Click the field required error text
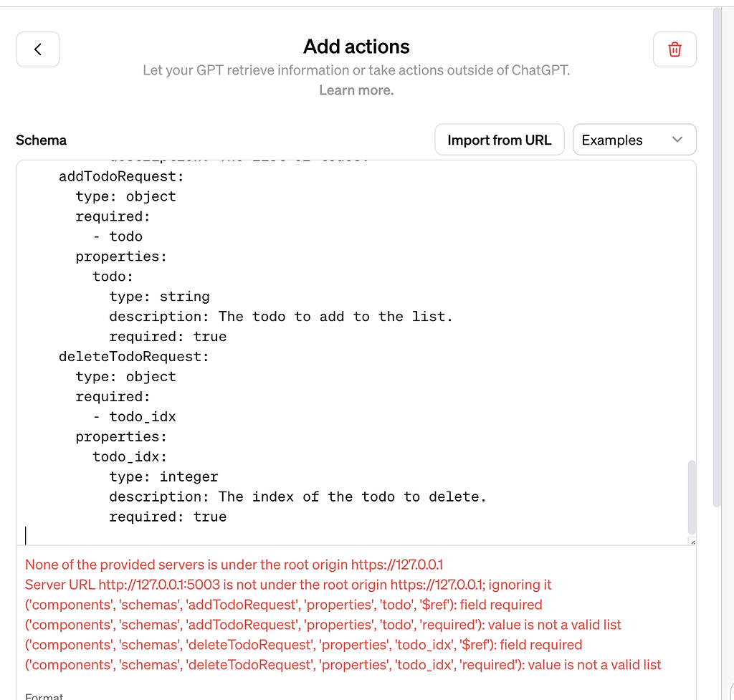Viewport: 734px width, 700px height. tap(283, 605)
